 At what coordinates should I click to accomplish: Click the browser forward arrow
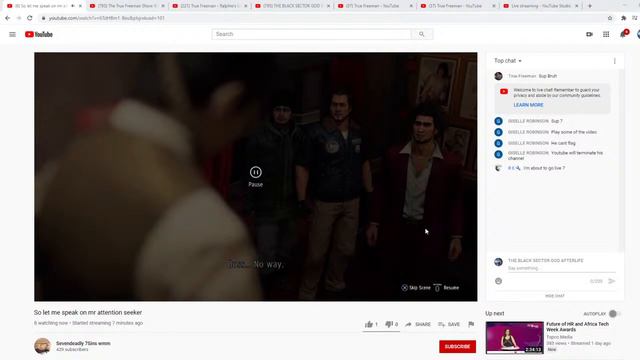click(x=18, y=18)
